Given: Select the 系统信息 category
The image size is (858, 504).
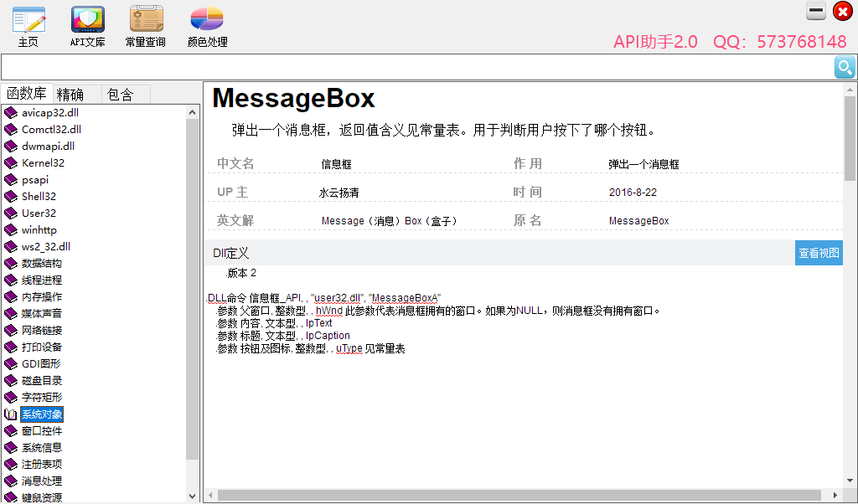Looking at the screenshot, I should 42,448.
